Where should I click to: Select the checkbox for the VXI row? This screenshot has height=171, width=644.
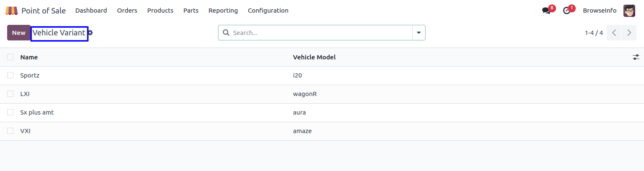pyautogui.click(x=11, y=131)
